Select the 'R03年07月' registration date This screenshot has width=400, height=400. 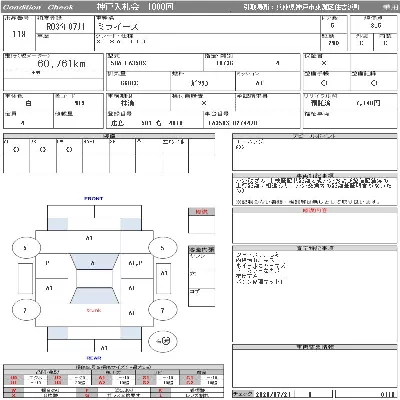click(65, 27)
